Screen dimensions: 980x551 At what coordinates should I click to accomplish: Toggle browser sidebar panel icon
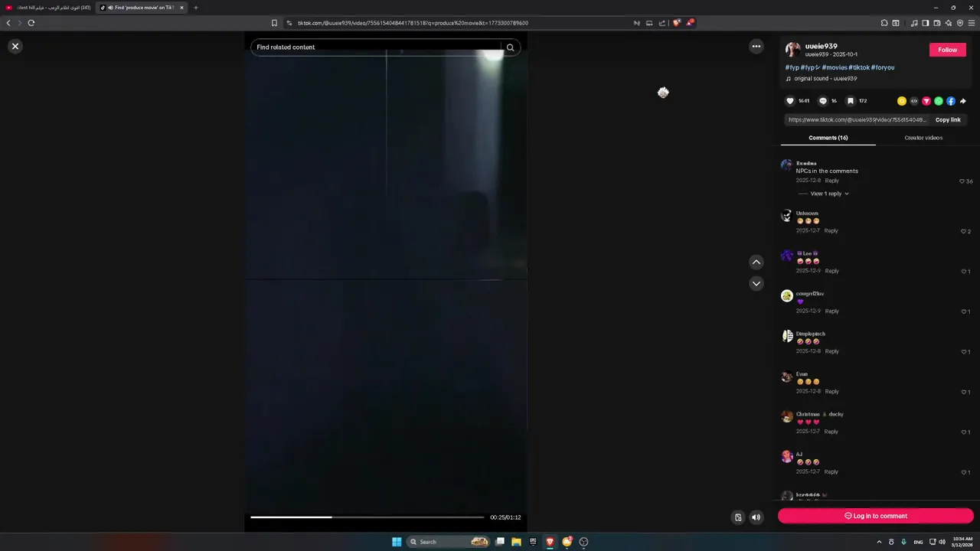point(926,23)
